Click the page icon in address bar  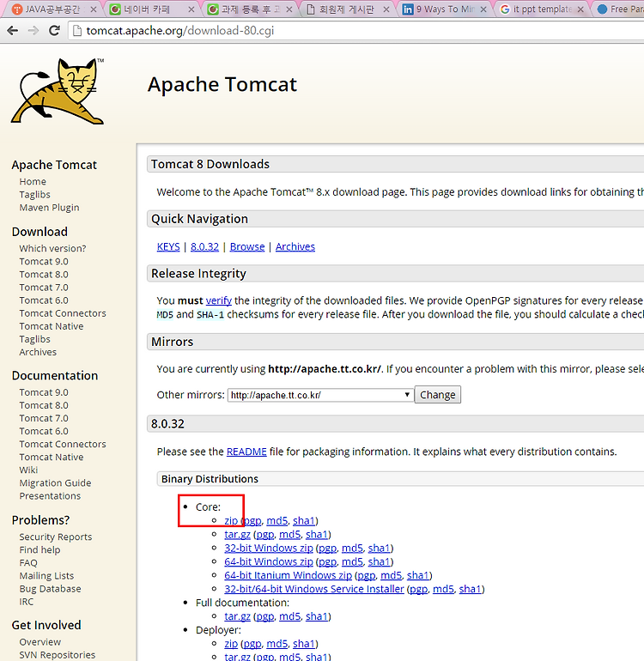(77, 31)
